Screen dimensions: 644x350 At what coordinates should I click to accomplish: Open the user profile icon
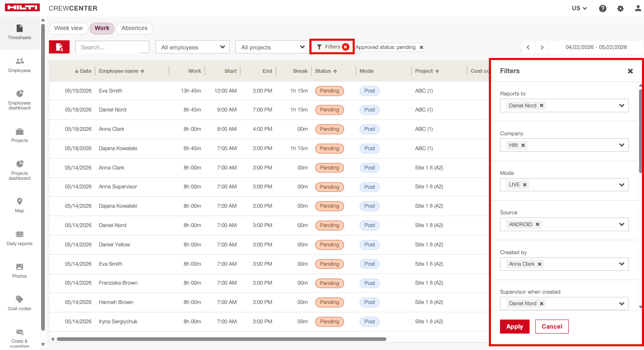(x=638, y=8)
